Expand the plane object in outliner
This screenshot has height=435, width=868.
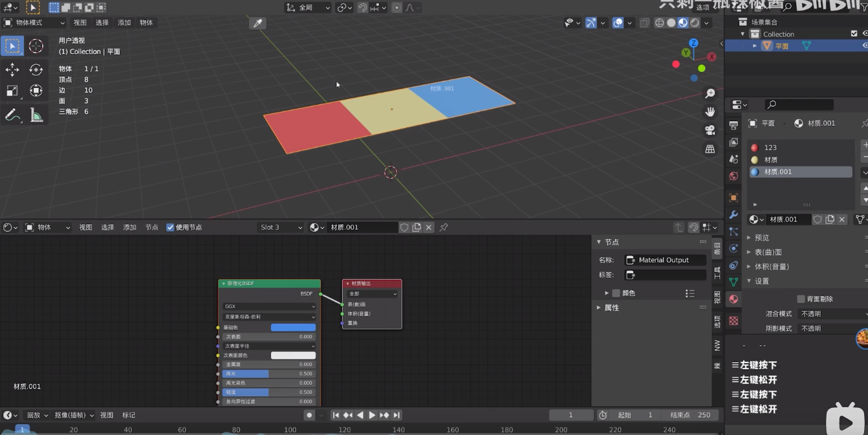[754, 46]
